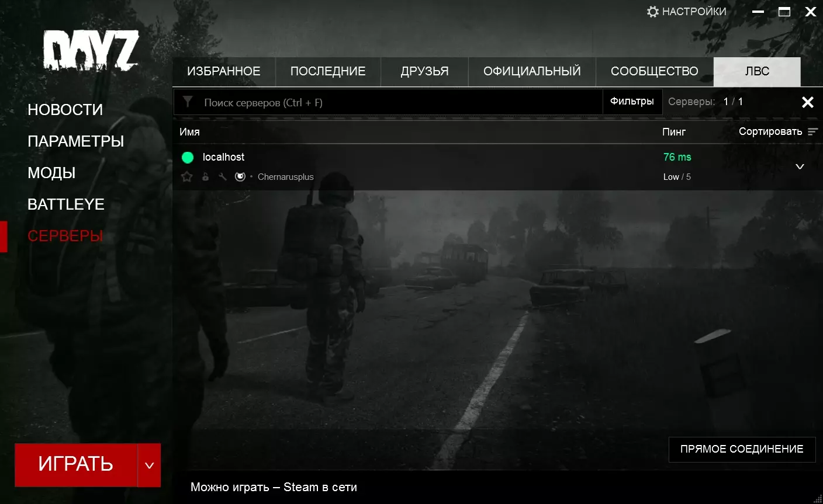823x504 pixels.
Task: Switch to the ОФИЦИАЛЬНЫЙ tab
Action: [x=532, y=71]
